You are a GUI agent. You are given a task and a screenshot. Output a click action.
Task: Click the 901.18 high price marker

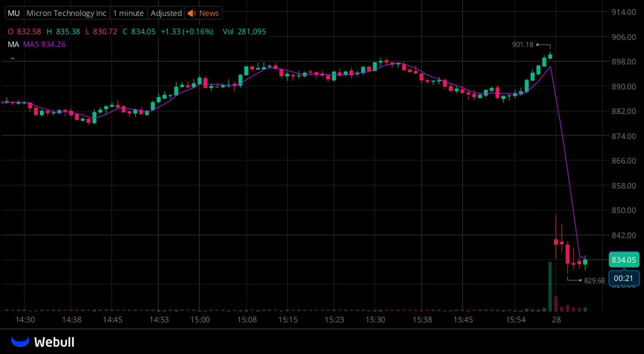523,45
